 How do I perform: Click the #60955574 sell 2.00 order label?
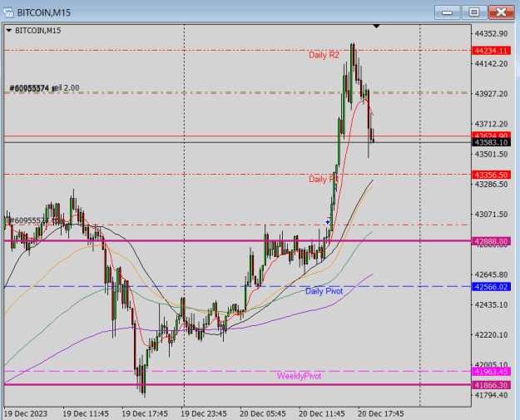pos(44,88)
